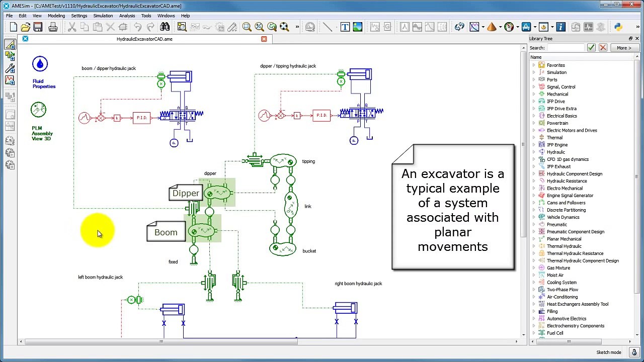Activate Parameter mode wrench icon
Screen dimensions: 644x362
tap(10, 68)
